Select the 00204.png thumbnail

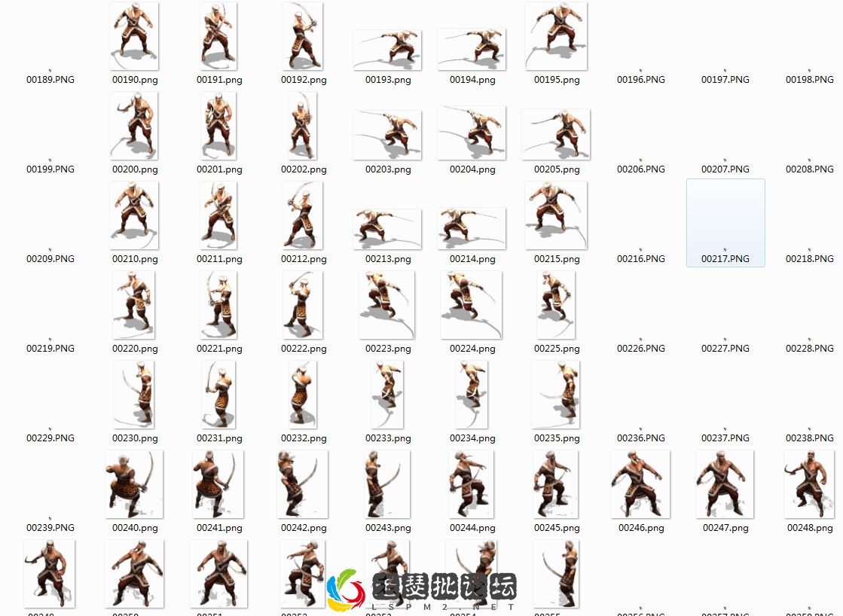tap(472, 133)
